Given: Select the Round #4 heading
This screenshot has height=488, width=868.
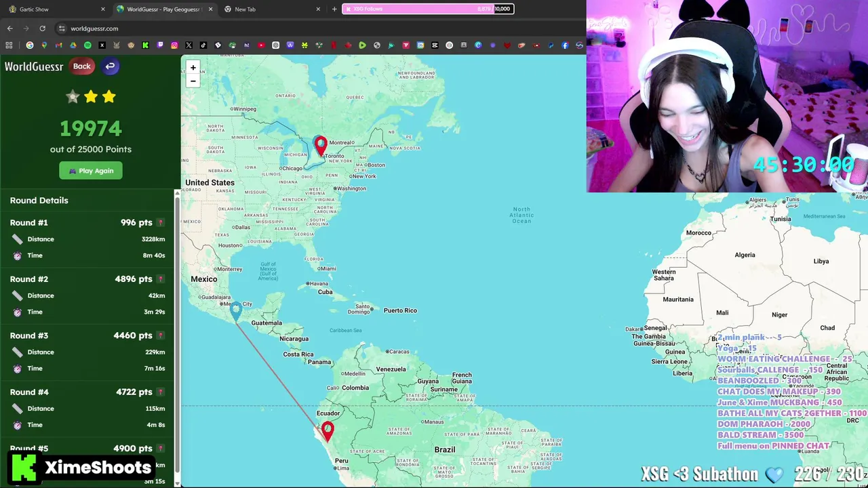Looking at the screenshot, I should pyautogui.click(x=28, y=392).
